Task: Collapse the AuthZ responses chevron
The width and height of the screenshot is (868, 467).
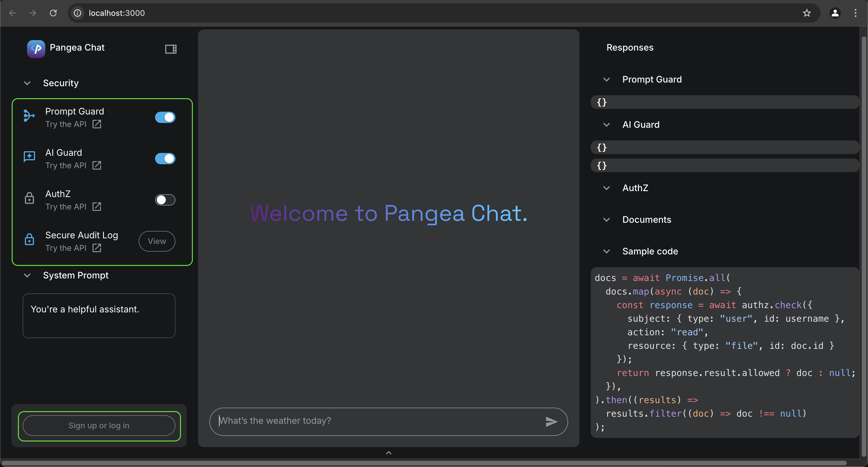Action: 607,188
